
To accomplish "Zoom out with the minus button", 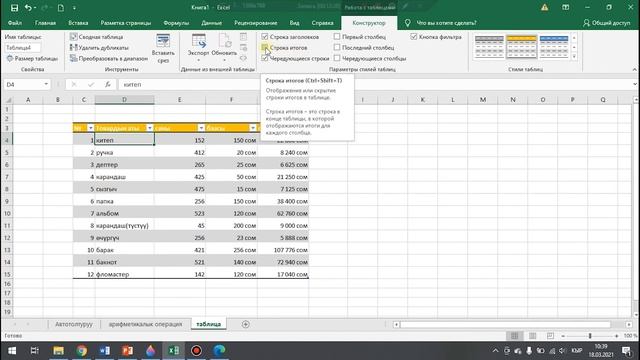I will [x=563, y=336].
